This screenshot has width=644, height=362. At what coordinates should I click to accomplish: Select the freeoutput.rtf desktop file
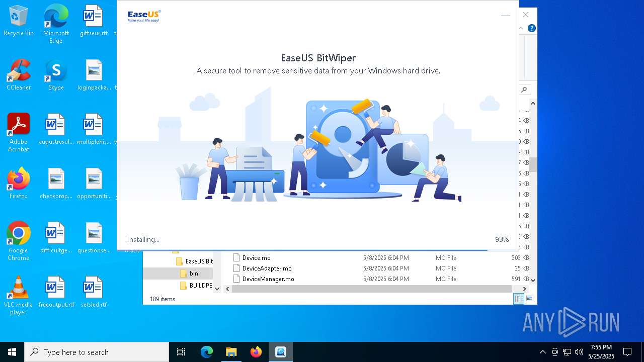point(56,292)
